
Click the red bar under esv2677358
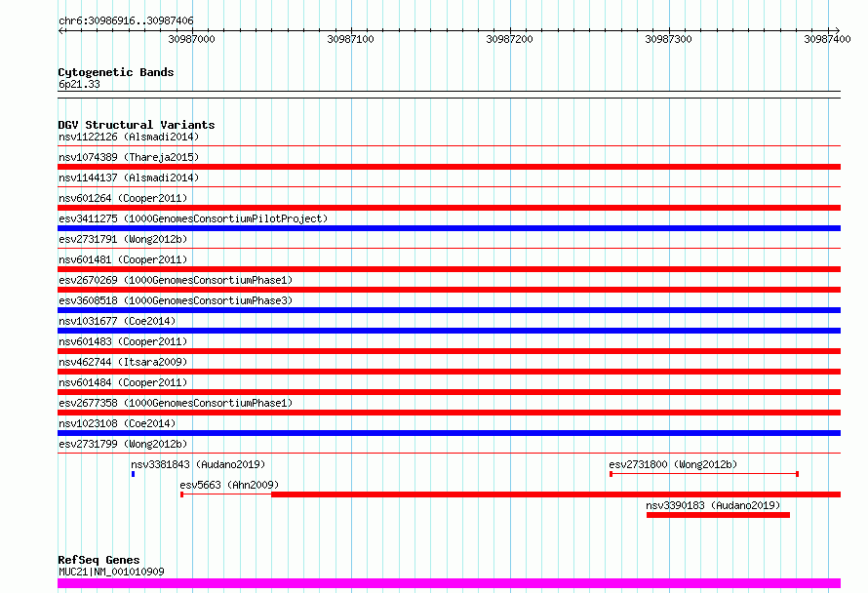tap(449, 413)
